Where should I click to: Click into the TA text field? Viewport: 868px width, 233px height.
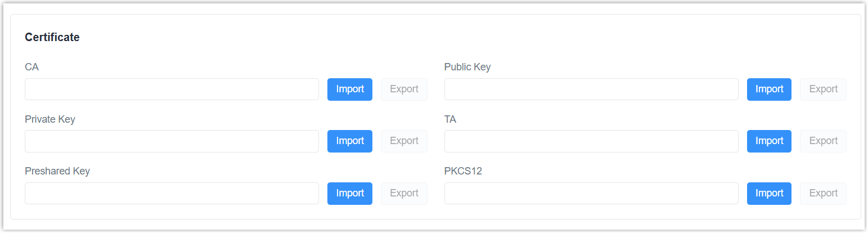pyautogui.click(x=591, y=141)
